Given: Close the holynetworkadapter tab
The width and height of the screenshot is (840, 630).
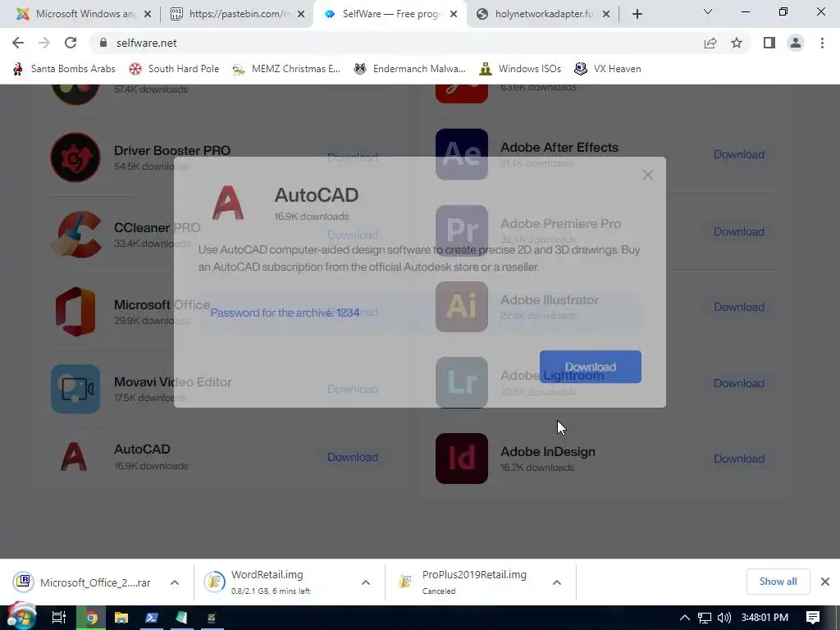Looking at the screenshot, I should tap(606, 14).
